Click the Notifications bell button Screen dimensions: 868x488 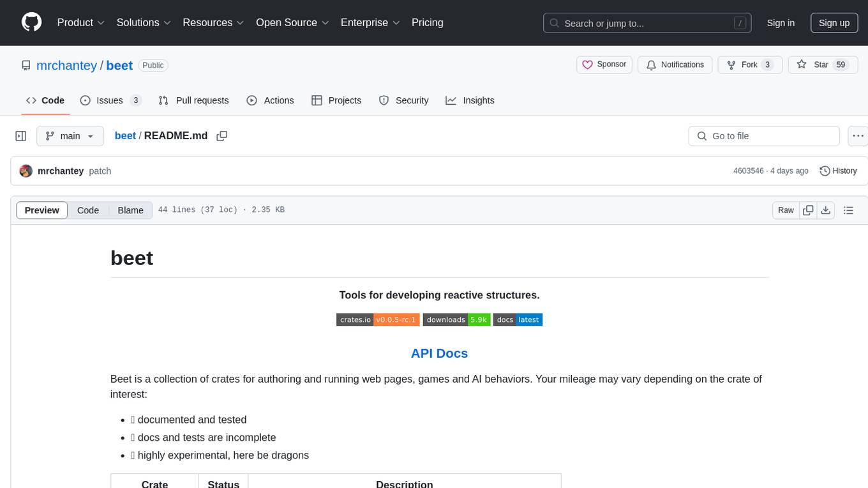click(675, 65)
